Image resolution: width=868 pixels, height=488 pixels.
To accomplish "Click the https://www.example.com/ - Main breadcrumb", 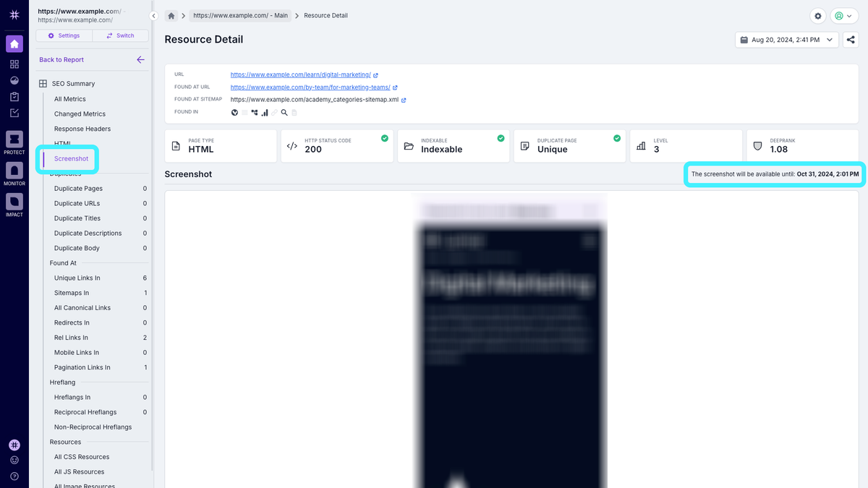I will pyautogui.click(x=240, y=15).
